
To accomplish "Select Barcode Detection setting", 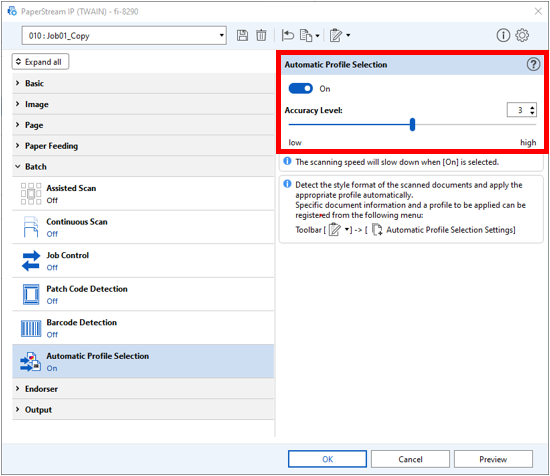I will pyautogui.click(x=143, y=328).
